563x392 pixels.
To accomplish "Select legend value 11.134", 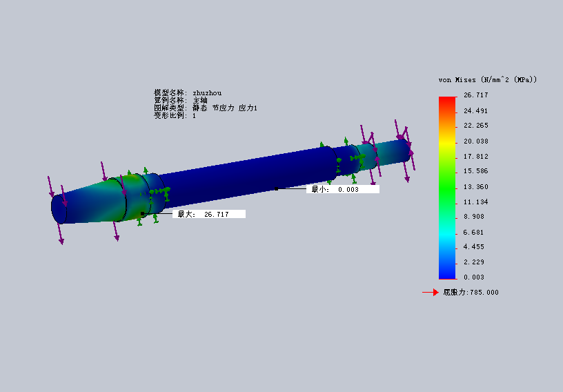I will pyautogui.click(x=476, y=202).
